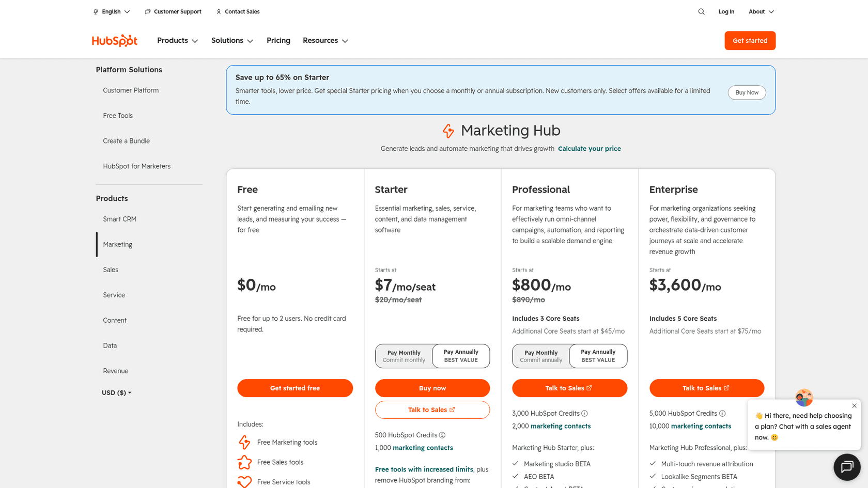868x488 pixels.
Task: Expand the Solutions menu
Action: point(232,40)
